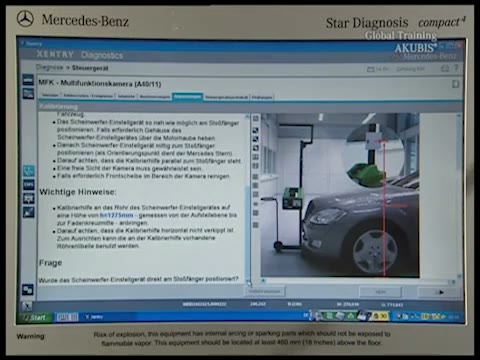
Task: Click the dark sidebar icon below the highlighted one
Action: pyautogui.click(x=29, y=185)
